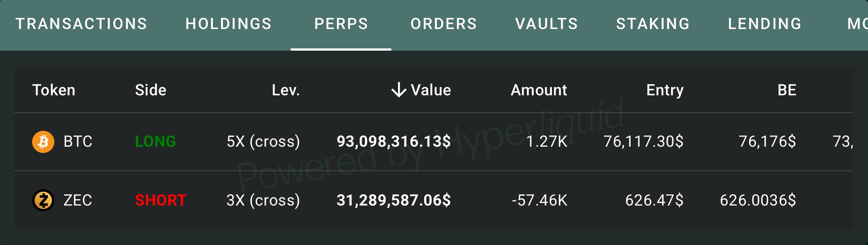868x245 pixels.
Task: Select the BTC position value 93,098,316.13$
Action: (x=394, y=141)
